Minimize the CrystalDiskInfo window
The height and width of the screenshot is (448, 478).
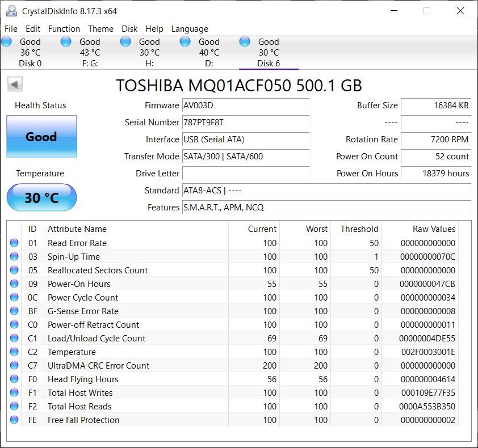click(394, 11)
